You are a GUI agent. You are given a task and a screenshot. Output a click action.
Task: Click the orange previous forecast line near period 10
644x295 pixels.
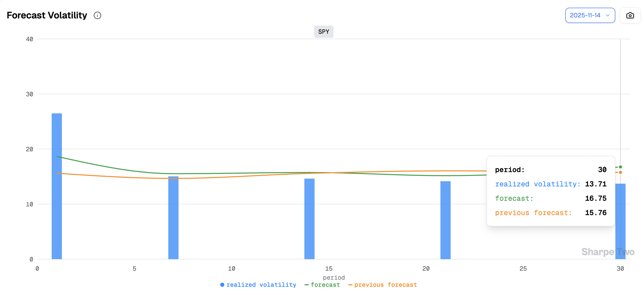tap(232, 176)
